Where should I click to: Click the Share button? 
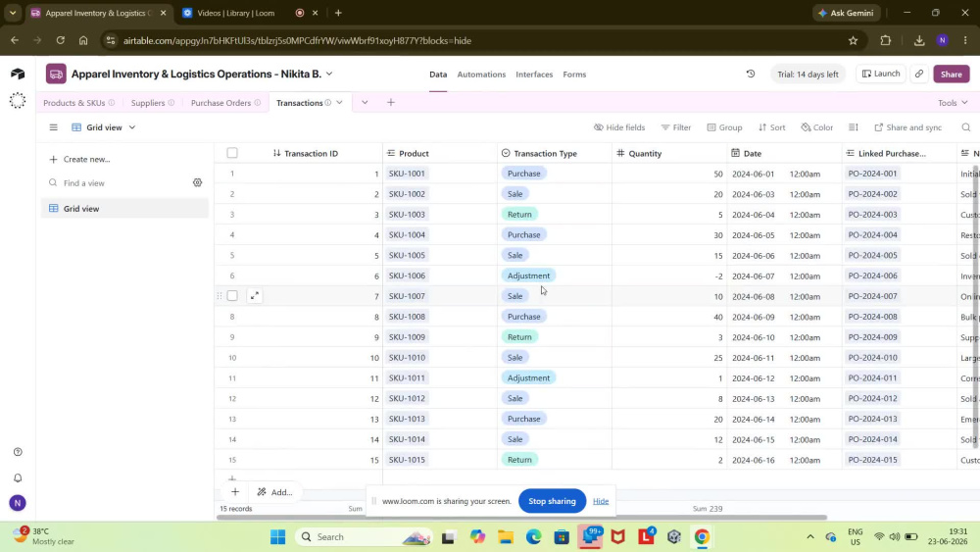pyautogui.click(x=952, y=74)
